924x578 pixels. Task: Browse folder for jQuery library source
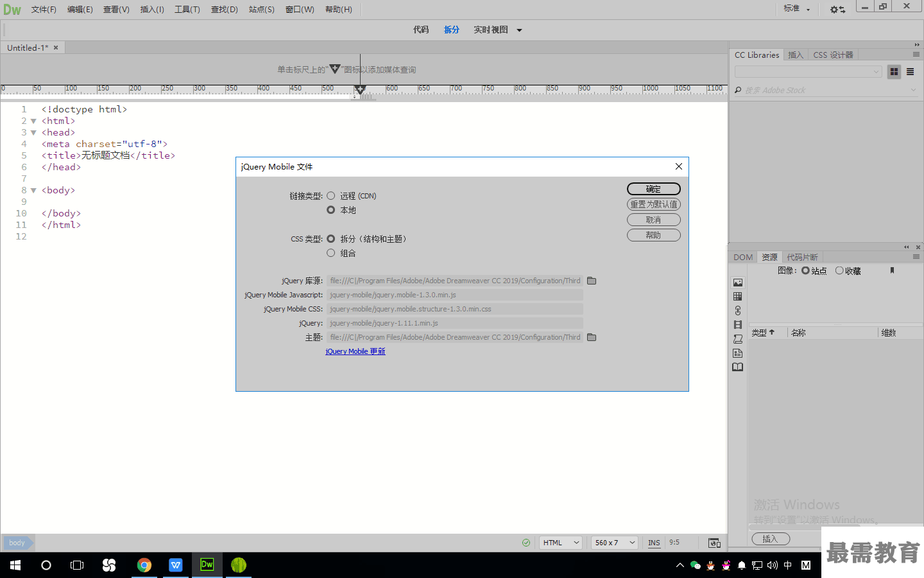(592, 281)
